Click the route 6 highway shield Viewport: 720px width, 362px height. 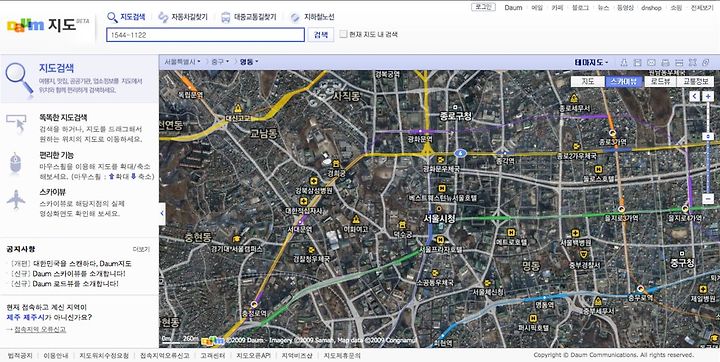461,153
